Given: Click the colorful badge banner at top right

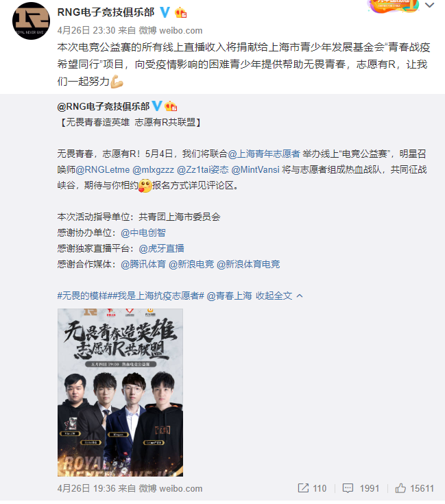Looking at the screenshot, I should (394, 5).
